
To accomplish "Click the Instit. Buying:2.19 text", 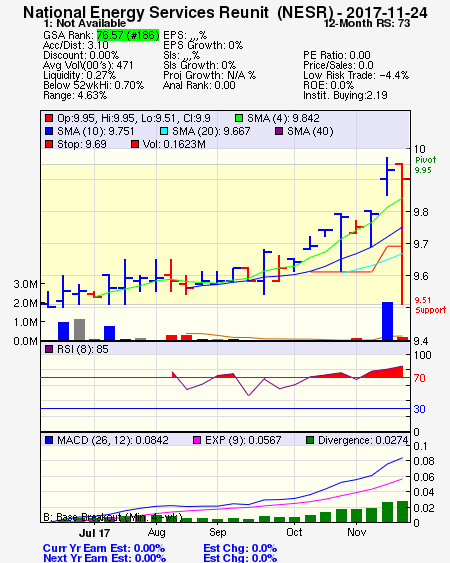I will click(345, 96).
